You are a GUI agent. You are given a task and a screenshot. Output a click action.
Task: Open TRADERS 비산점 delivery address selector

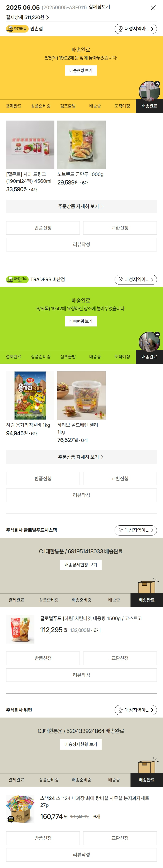coord(136,280)
